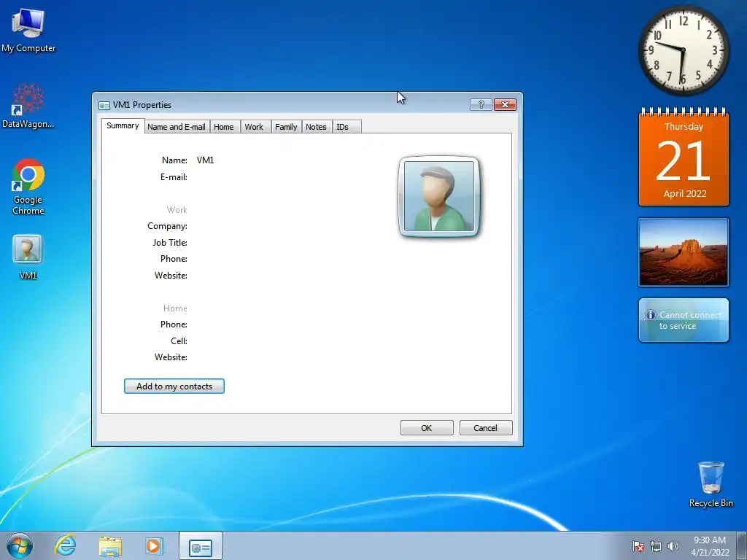Click the Company label

tap(167, 226)
